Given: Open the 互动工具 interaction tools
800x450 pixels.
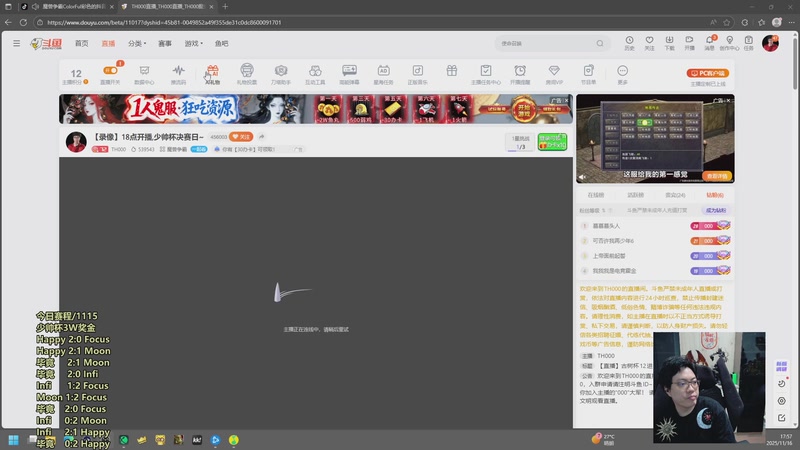Looking at the screenshot, I should pyautogui.click(x=315, y=74).
